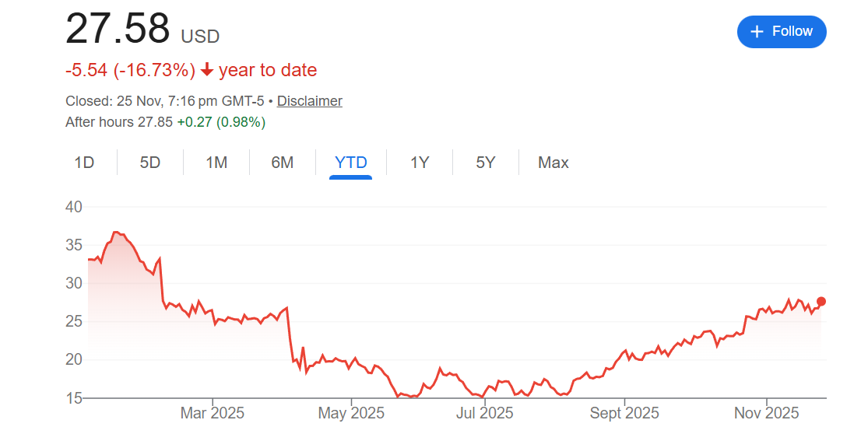
Task: Show the 1M chart view
Action: (x=216, y=163)
